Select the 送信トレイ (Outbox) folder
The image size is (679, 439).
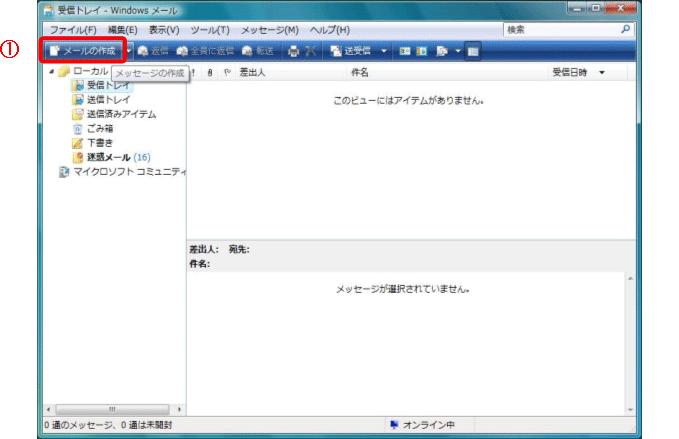pos(108,100)
